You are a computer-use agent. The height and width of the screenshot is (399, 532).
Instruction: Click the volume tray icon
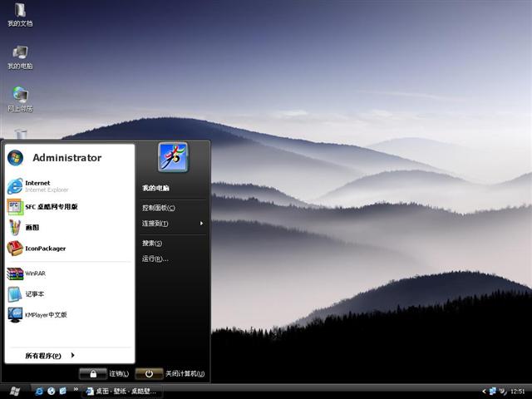503,392
